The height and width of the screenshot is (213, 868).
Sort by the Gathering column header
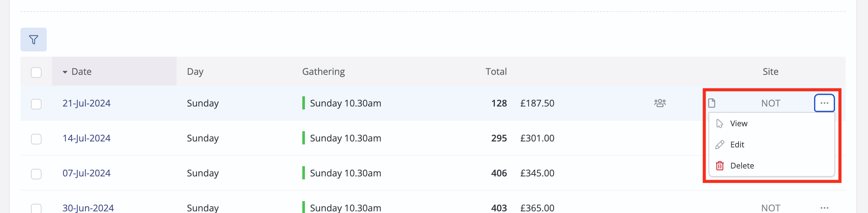point(323,72)
